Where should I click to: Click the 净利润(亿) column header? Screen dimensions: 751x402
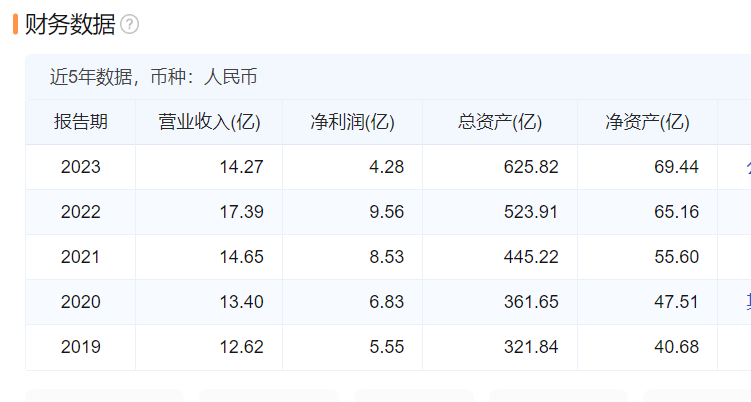click(x=353, y=122)
